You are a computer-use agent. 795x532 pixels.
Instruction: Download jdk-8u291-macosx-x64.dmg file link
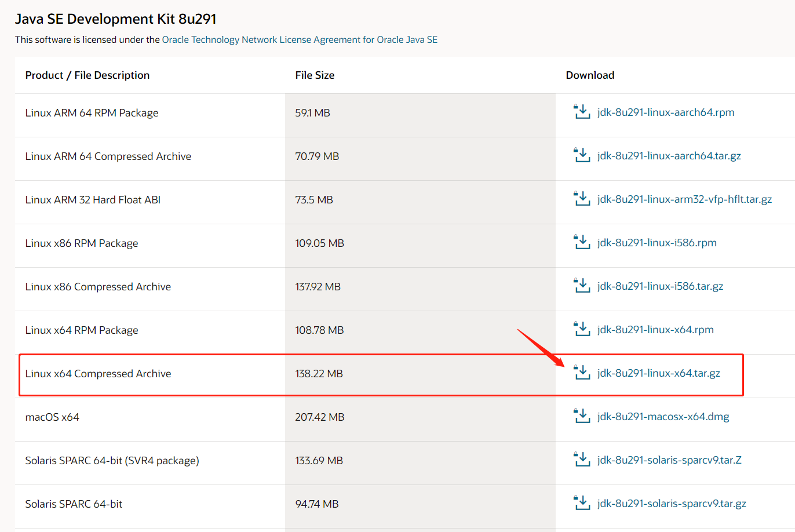tap(663, 417)
